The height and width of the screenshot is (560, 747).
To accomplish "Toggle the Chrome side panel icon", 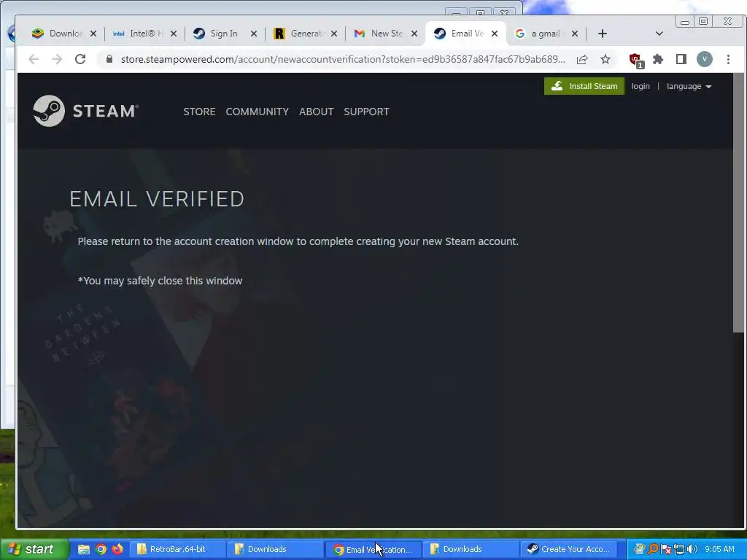I will click(681, 59).
